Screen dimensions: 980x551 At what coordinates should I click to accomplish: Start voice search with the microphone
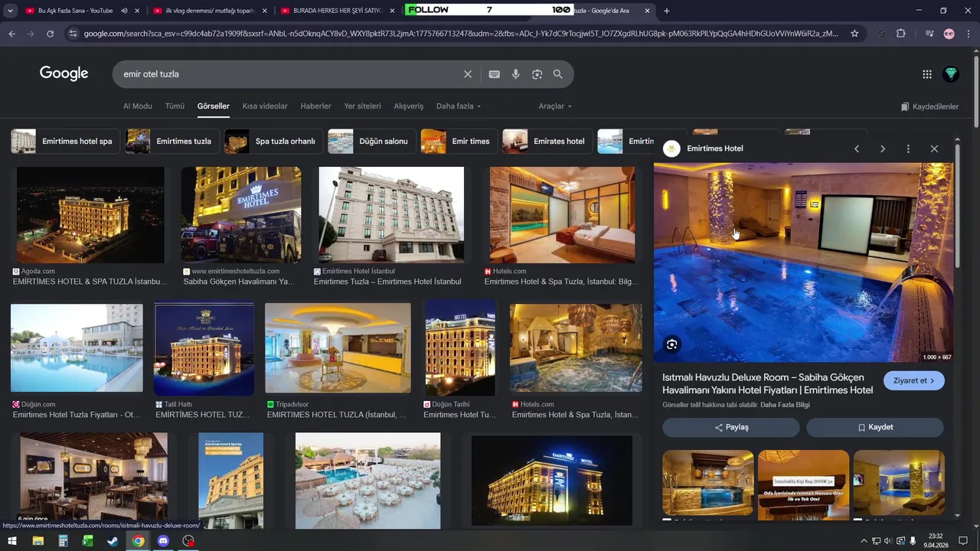pyautogui.click(x=516, y=74)
